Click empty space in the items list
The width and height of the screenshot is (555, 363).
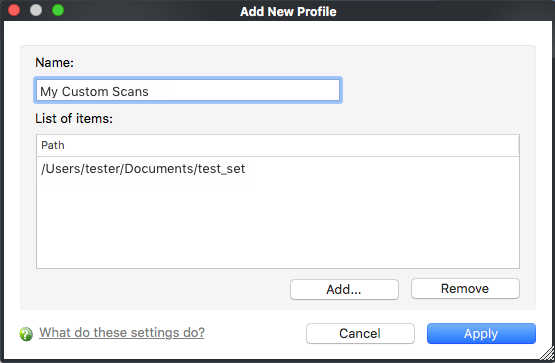278,226
